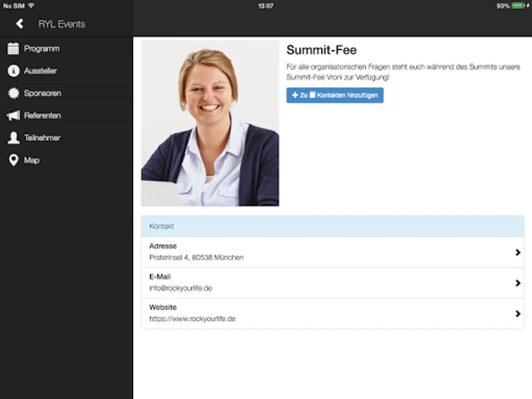Tap the Summit-Fee profile photo
Viewport: 532px width, 399px height.
(210, 123)
